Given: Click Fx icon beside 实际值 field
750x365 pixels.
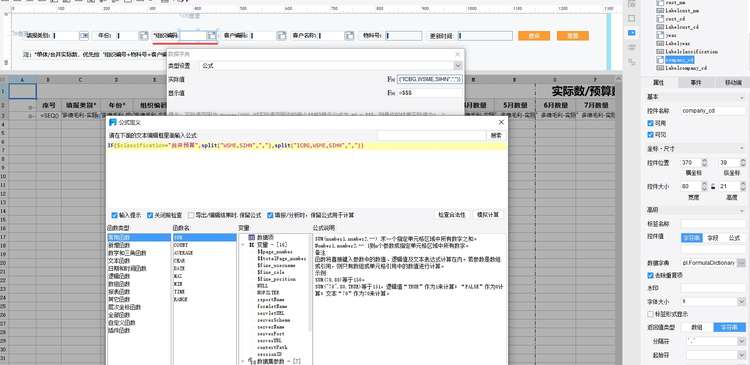Looking at the screenshot, I should click(x=391, y=79).
